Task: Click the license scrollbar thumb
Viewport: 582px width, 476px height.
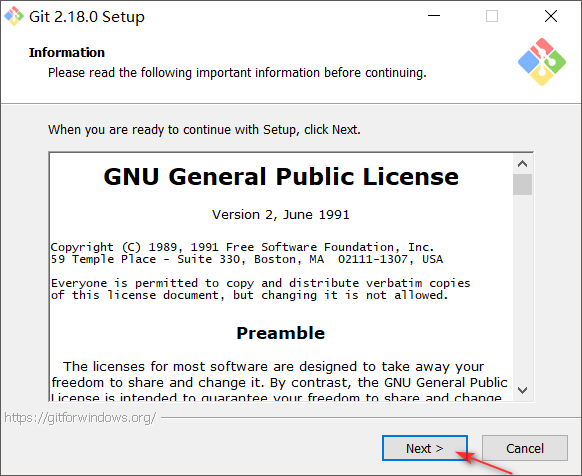Action: (x=523, y=184)
